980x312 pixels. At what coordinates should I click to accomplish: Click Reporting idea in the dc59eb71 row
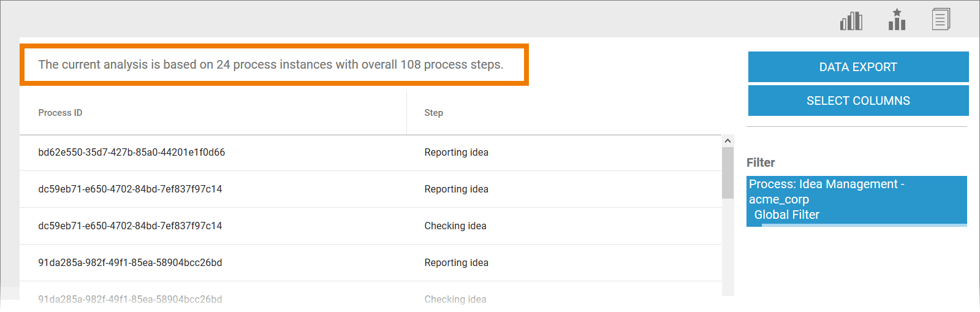click(x=456, y=189)
